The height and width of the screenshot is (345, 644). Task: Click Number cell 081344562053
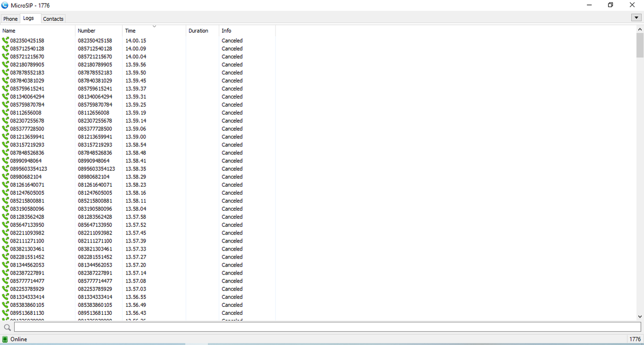click(x=95, y=265)
